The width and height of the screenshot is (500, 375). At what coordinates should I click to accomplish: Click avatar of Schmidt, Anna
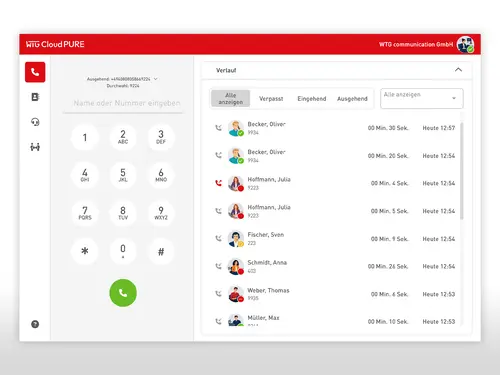click(x=236, y=266)
